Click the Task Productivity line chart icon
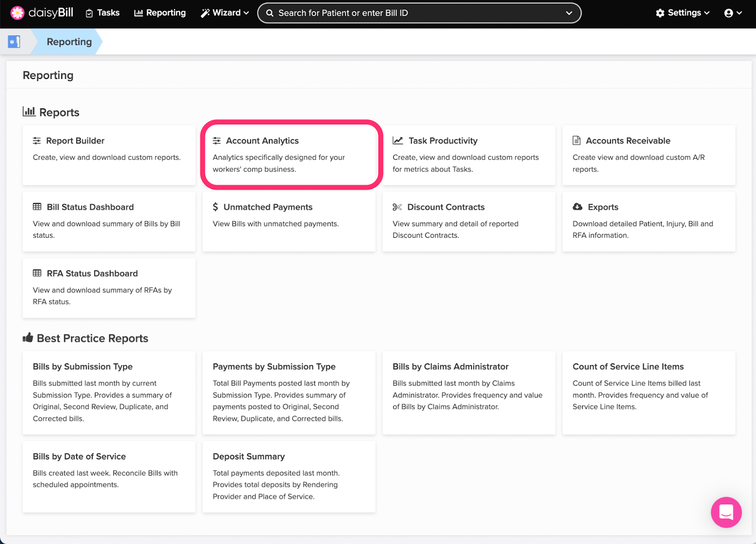Screen dimensions: 756x544 [398, 140]
